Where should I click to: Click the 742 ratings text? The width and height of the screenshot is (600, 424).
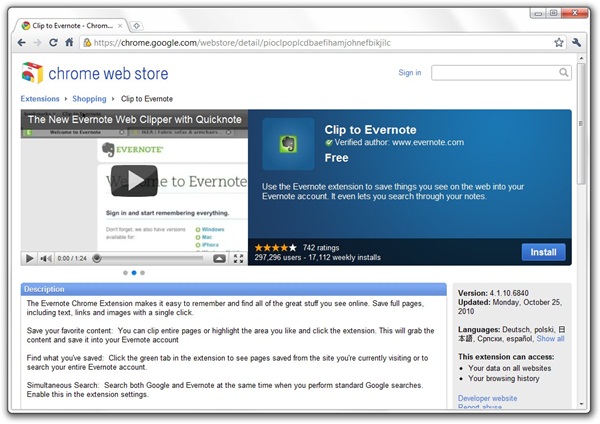click(x=321, y=248)
